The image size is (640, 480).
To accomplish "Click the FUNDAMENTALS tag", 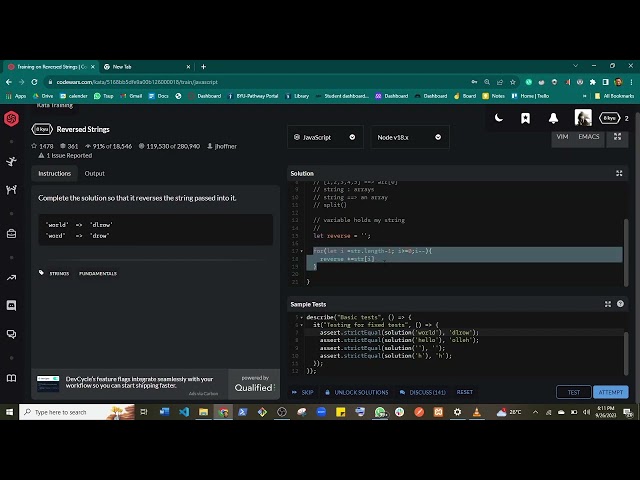I will coord(98,273).
